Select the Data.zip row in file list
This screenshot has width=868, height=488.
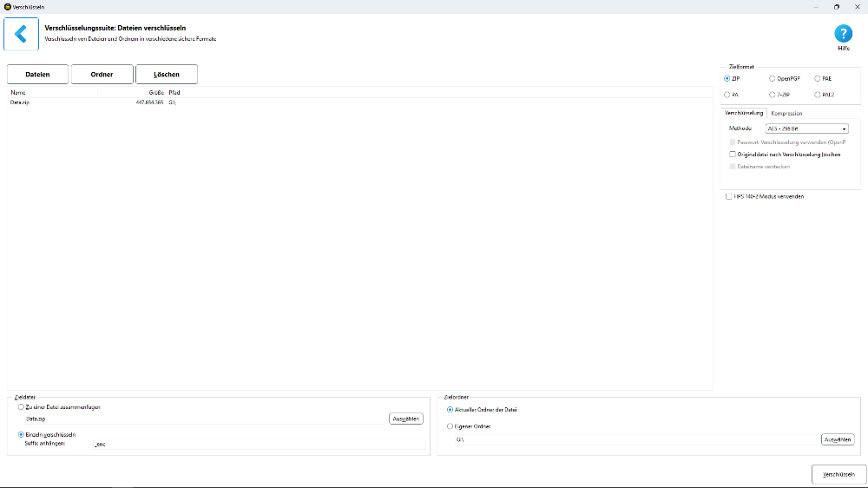click(x=360, y=102)
